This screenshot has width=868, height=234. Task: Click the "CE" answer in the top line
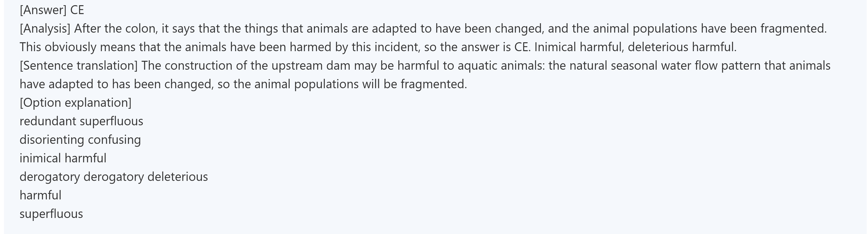click(77, 10)
